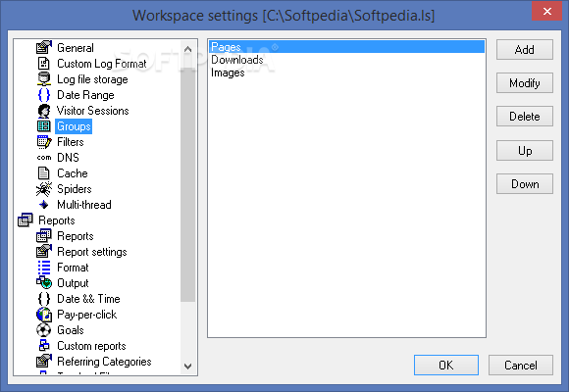Select Goals in the tree
This screenshot has width=569, height=392.
click(71, 330)
